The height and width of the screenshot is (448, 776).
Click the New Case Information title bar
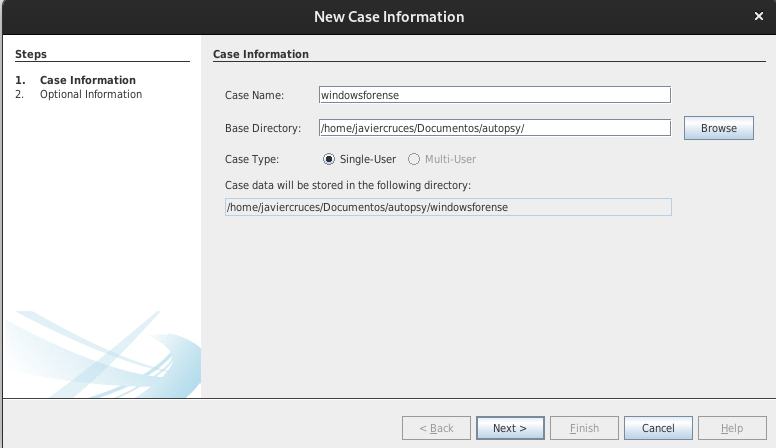coord(389,17)
